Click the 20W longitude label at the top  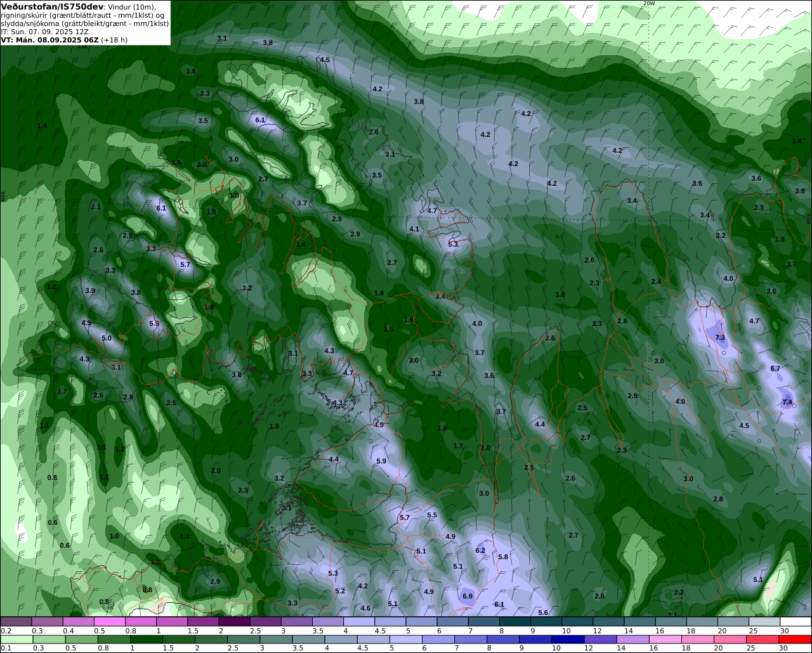point(648,3)
